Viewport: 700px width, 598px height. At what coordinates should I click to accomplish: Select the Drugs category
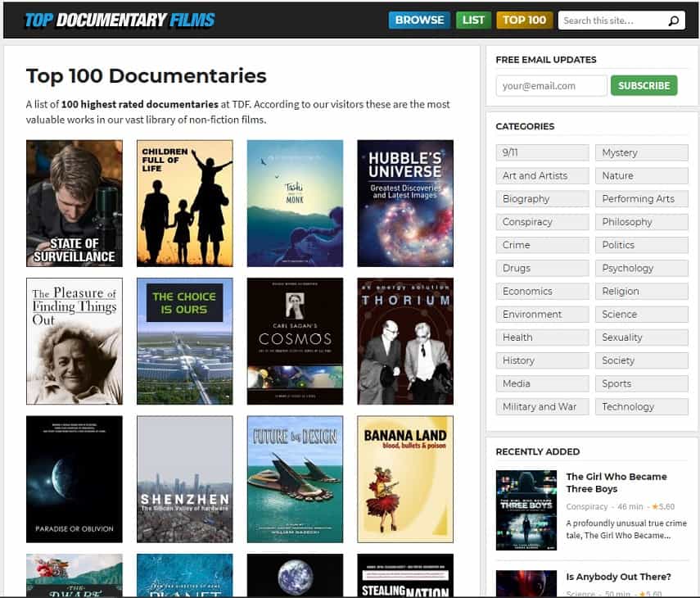(x=543, y=268)
